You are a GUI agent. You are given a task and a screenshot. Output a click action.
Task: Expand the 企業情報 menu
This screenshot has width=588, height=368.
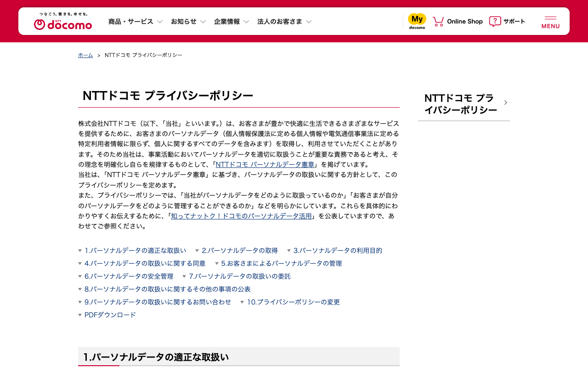coord(232,21)
